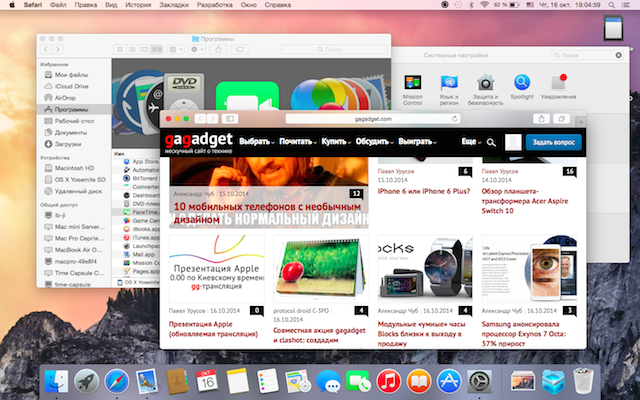The height and width of the screenshot is (400, 640).
Task: Open Samsung Exynos 7 Octa article link
Action: pyautogui.click(x=524, y=334)
